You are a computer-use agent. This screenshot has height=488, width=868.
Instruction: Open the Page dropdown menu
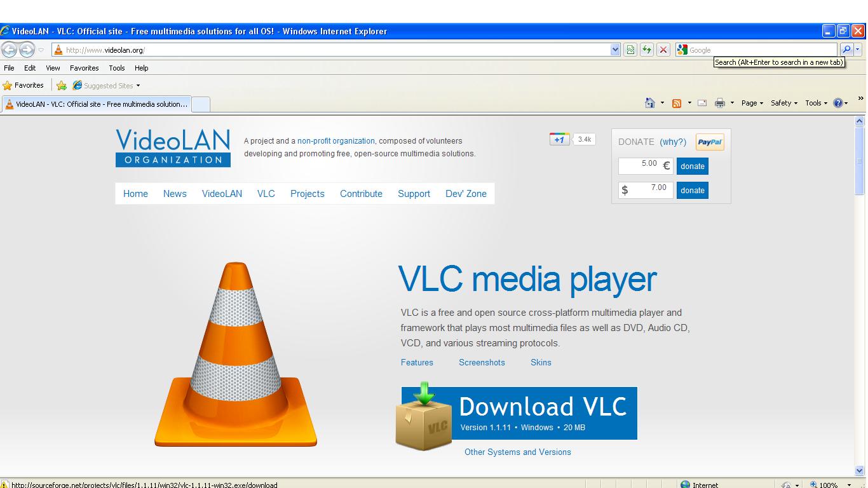pyautogui.click(x=752, y=103)
